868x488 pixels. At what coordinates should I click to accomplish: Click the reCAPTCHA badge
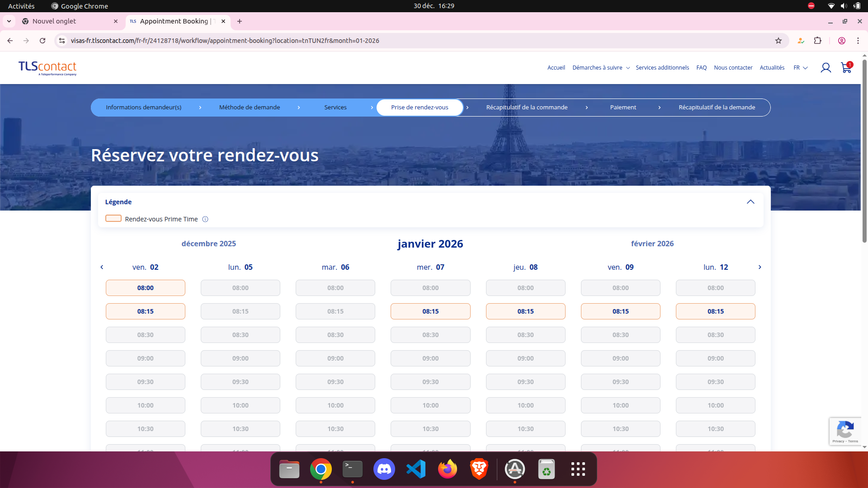point(845,432)
